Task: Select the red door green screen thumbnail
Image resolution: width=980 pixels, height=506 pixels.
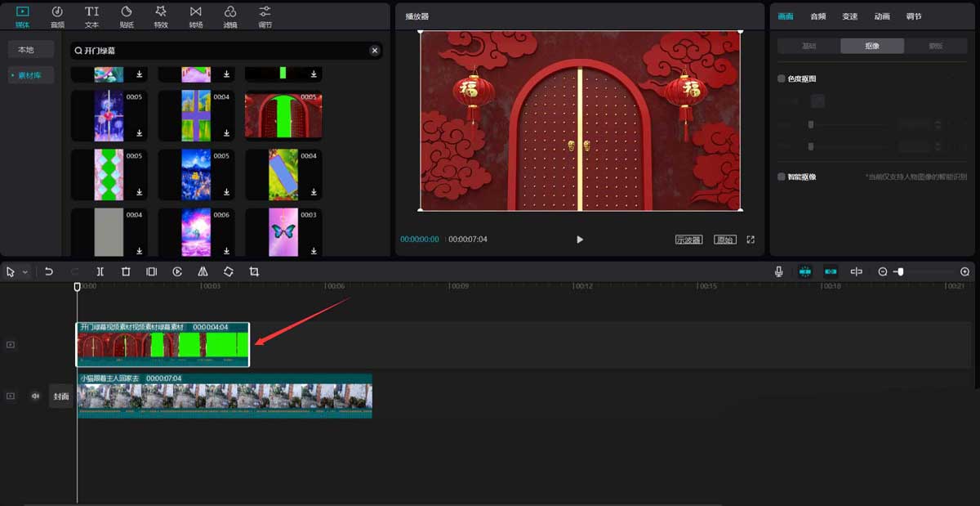Action: click(x=283, y=114)
